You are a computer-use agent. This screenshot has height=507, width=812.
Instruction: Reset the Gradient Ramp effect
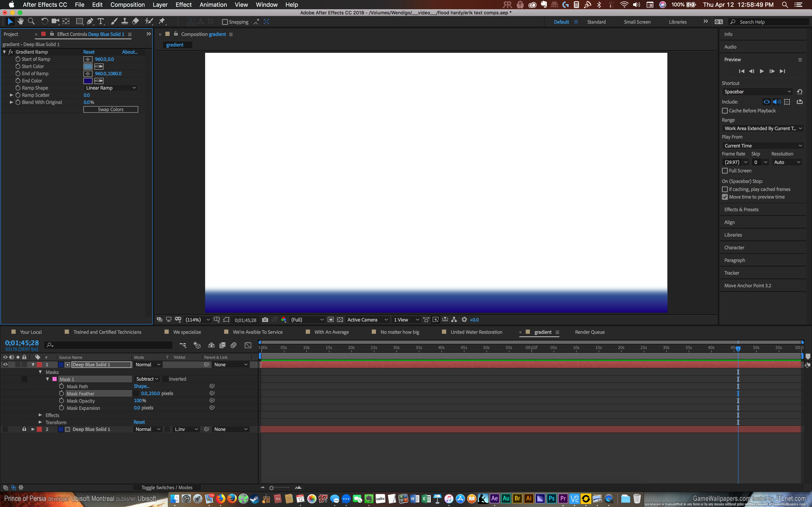coord(89,52)
